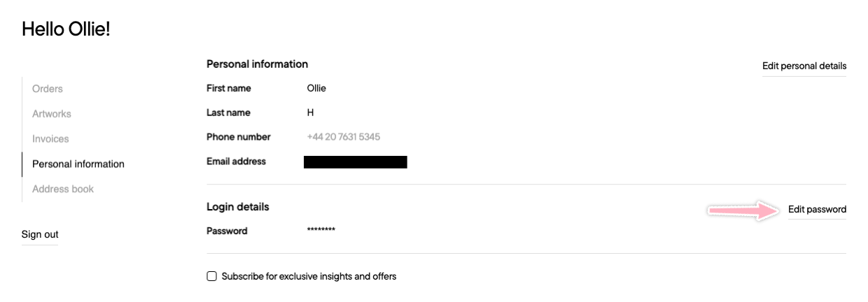
Task: Click the redacted email address box
Action: click(356, 162)
